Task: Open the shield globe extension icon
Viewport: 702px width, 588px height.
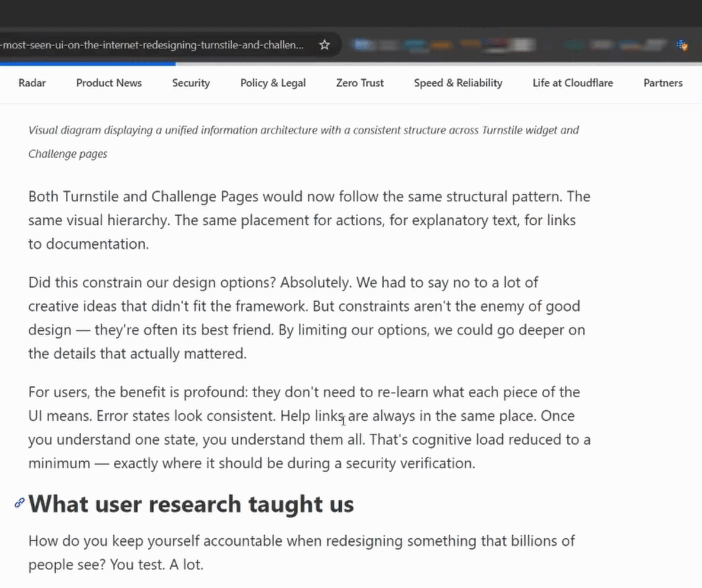Action: 682,45
